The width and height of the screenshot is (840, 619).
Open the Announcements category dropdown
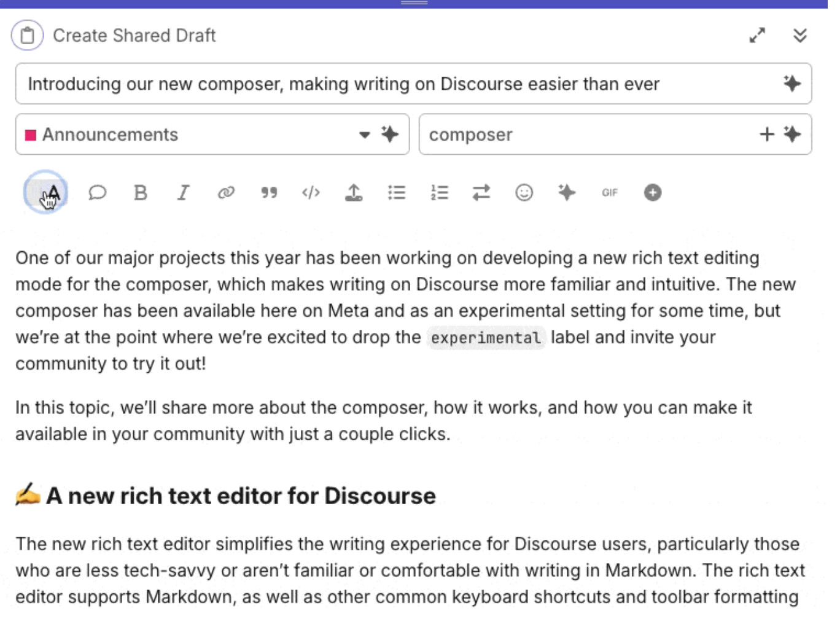point(212,134)
